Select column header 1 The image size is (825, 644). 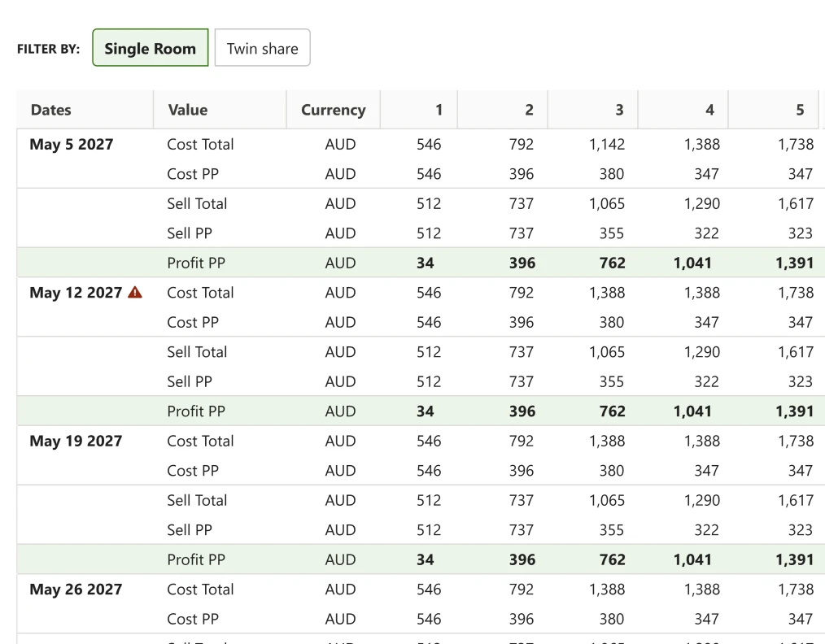pos(439,110)
